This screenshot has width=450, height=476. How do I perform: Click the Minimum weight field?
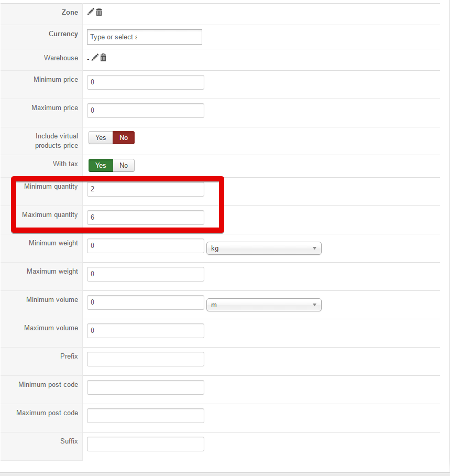click(145, 246)
